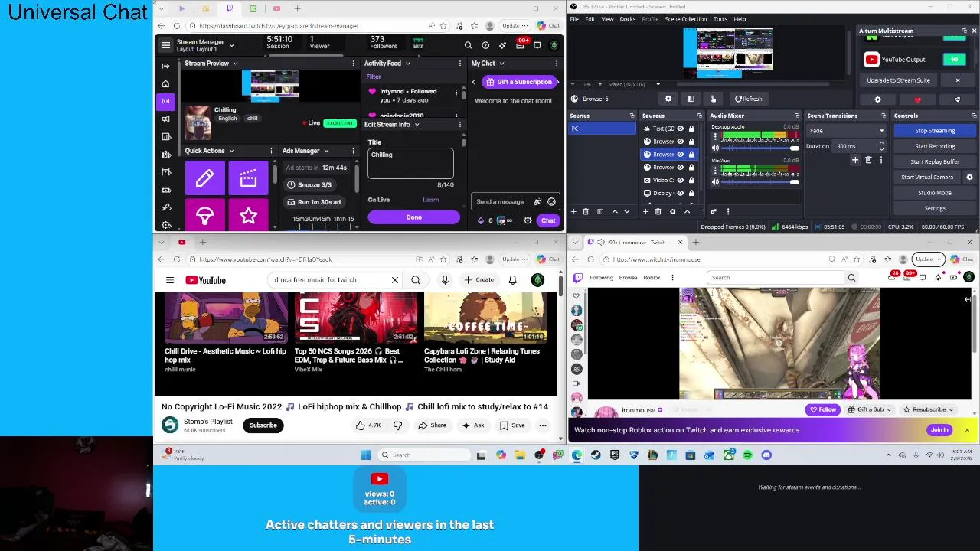Click star quick action tile

point(248,216)
